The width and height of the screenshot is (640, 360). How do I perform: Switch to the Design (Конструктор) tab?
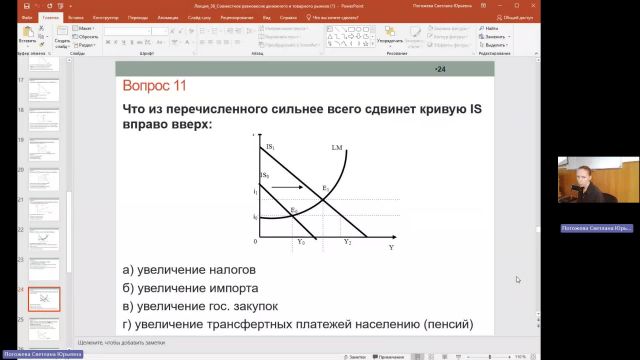(106, 18)
